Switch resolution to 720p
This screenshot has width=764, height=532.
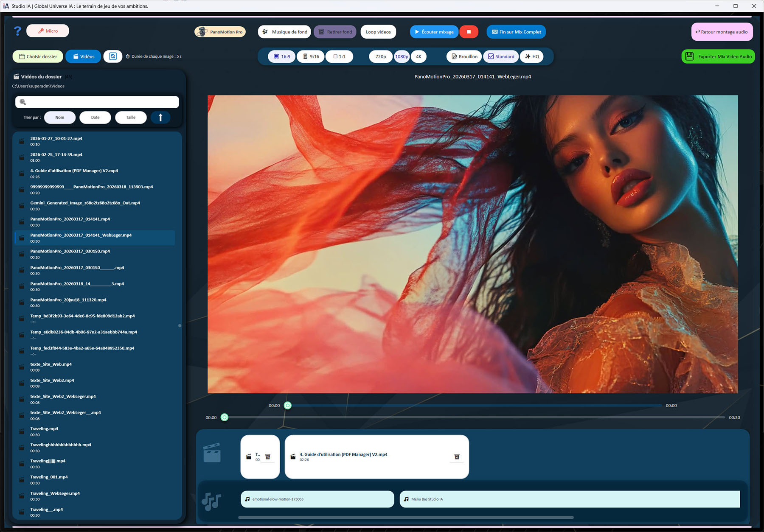[380, 56]
